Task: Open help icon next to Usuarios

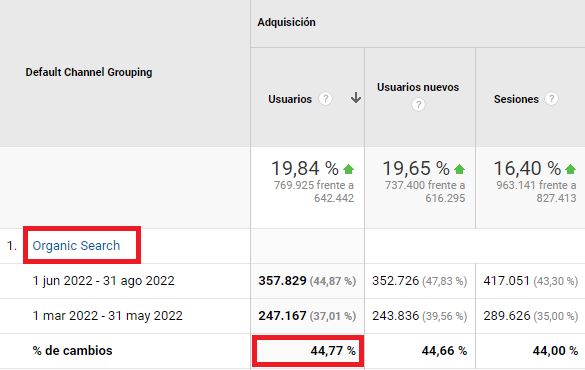Action: [x=325, y=99]
